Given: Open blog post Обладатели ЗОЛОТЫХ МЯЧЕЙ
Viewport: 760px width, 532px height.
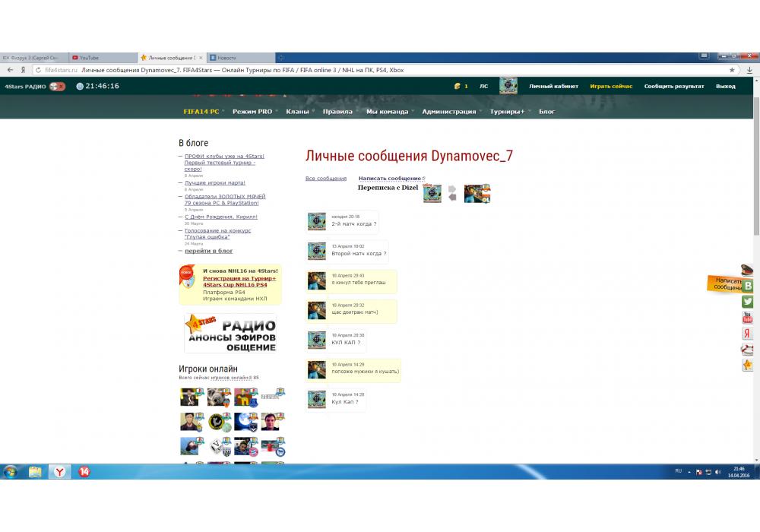Looking at the screenshot, I should pyautogui.click(x=224, y=200).
